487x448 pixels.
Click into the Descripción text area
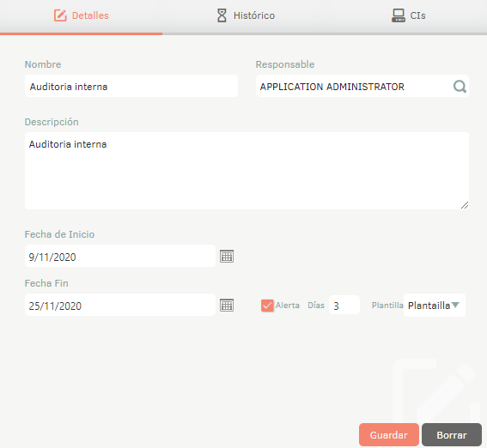click(x=247, y=171)
